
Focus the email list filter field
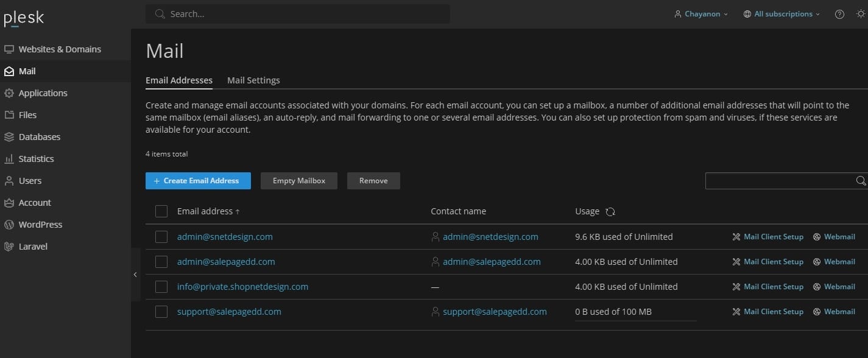[786, 181]
